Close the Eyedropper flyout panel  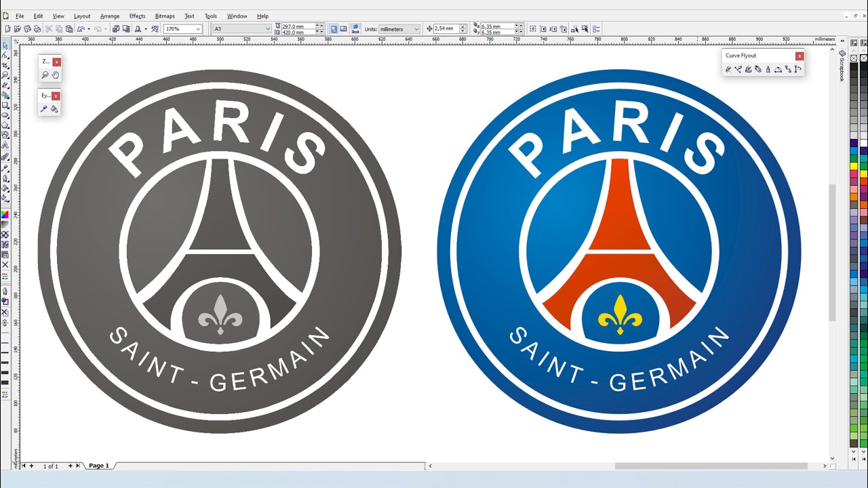[56, 96]
